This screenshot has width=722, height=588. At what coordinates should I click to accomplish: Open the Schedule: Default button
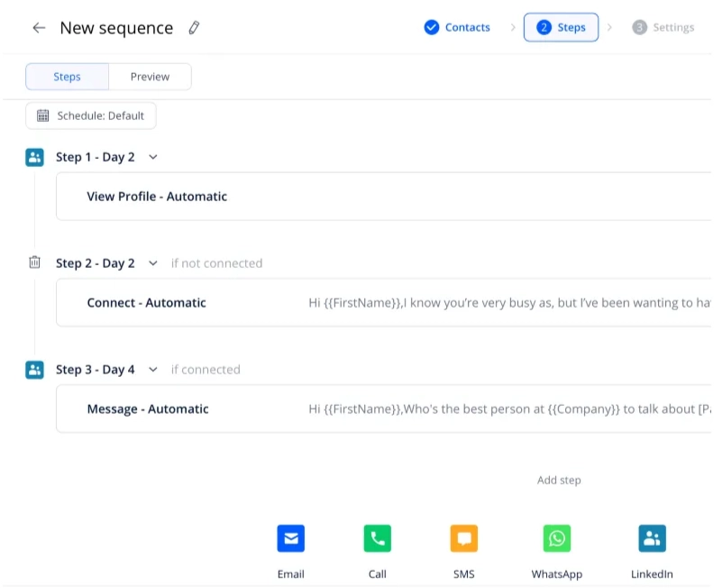click(x=91, y=115)
